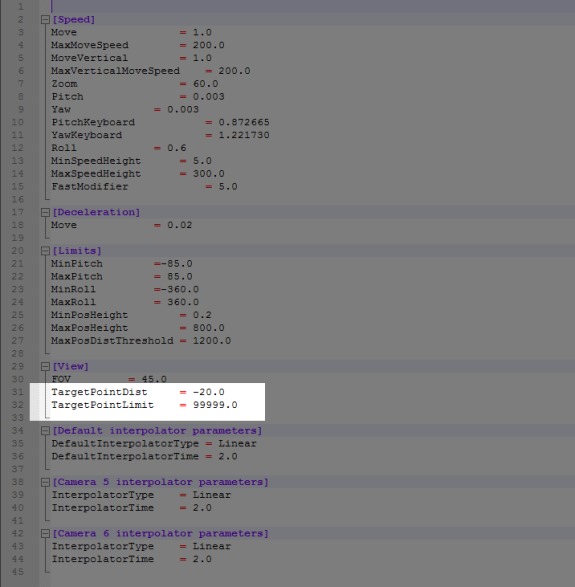Image resolution: width=575 pixels, height=587 pixels.
Task: Click the TargetPointLimit value 99999.0
Action: [x=215, y=405]
